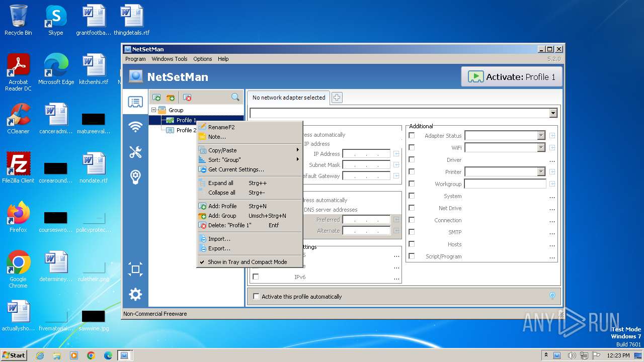The image size is (644, 362).
Task: Get current IP Address value arrow icon
Action: click(x=396, y=154)
